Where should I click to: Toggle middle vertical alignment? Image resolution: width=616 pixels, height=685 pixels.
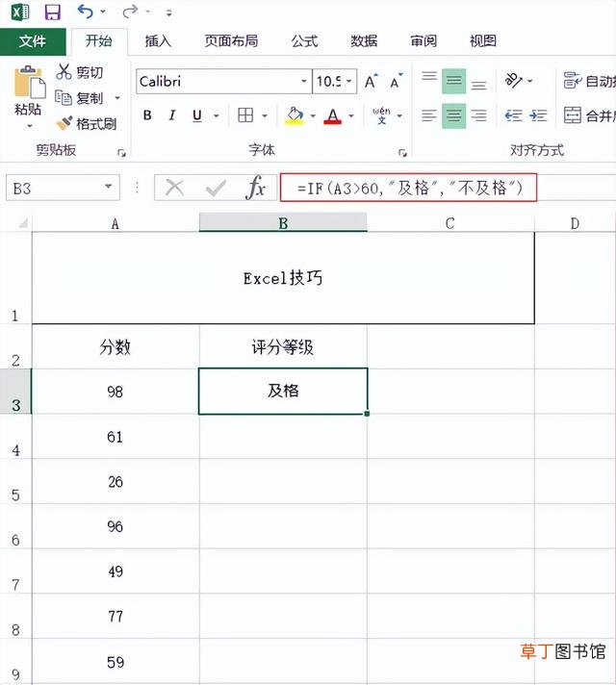453,81
